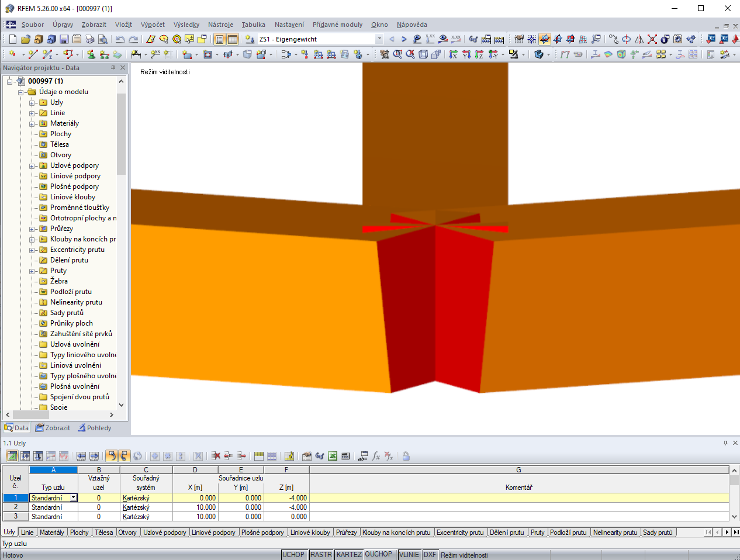The height and width of the screenshot is (560, 740).
Task: Select Liniové klouby in the navigator tree
Action: point(72,197)
